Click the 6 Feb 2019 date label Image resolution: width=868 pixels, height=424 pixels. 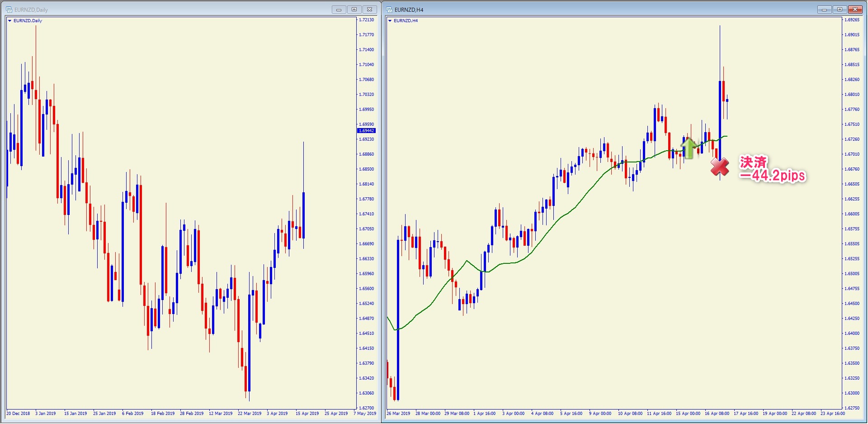(132, 414)
